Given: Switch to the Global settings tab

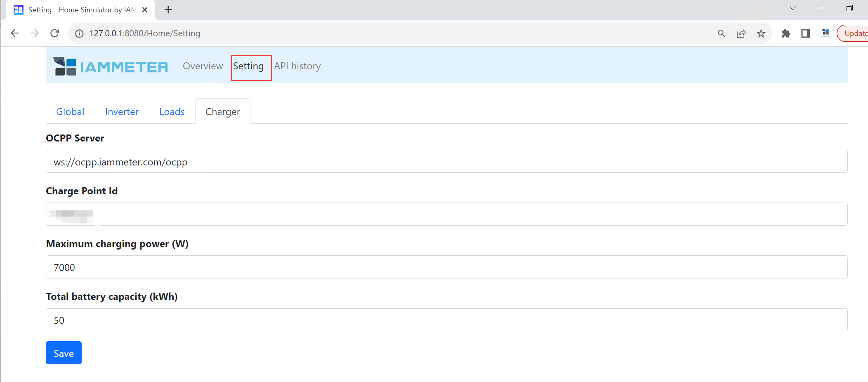Looking at the screenshot, I should coord(70,112).
